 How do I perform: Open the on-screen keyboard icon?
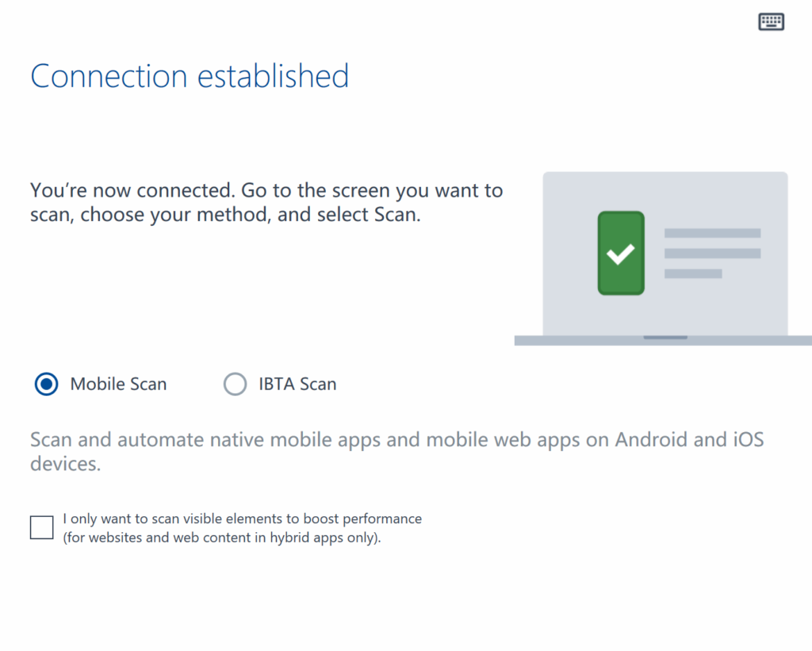coord(771,21)
